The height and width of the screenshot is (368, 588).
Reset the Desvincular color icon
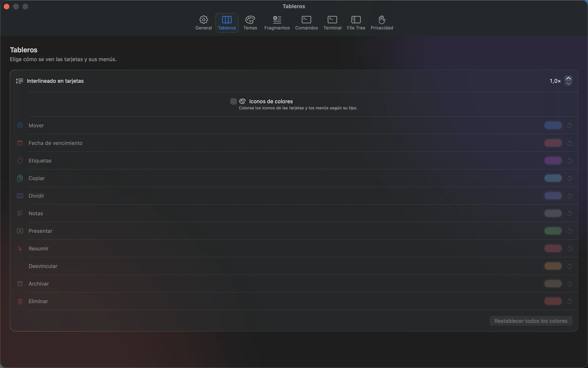pos(570,266)
